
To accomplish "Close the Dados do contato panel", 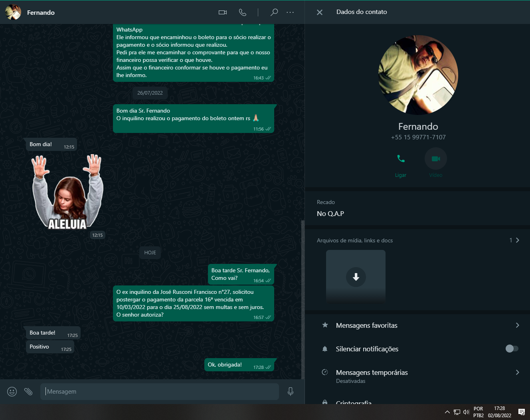I will tap(320, 12).
